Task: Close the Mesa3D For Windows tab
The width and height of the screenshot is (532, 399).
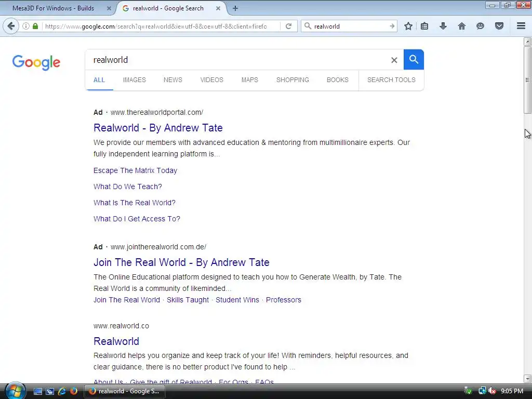Action: pyautogui.click(x=109, y=8)
